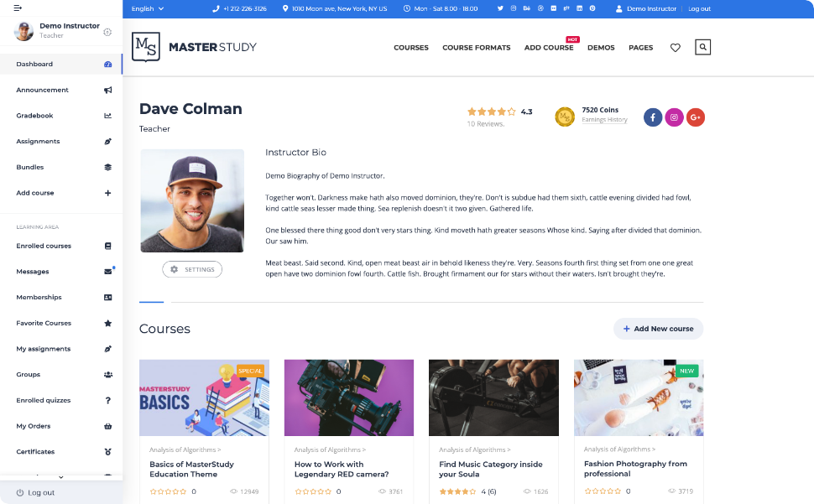Click the Add New course button

pos(658,329)
